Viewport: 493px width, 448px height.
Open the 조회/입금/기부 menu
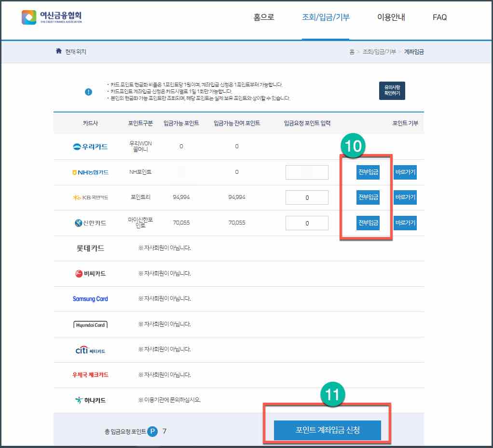[326, 17]
